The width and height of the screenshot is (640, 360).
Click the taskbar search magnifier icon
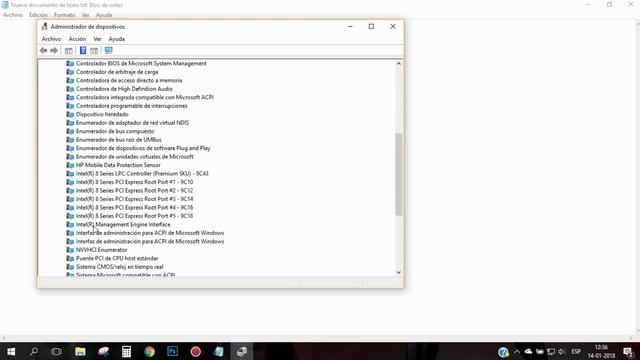coord(34,351)
